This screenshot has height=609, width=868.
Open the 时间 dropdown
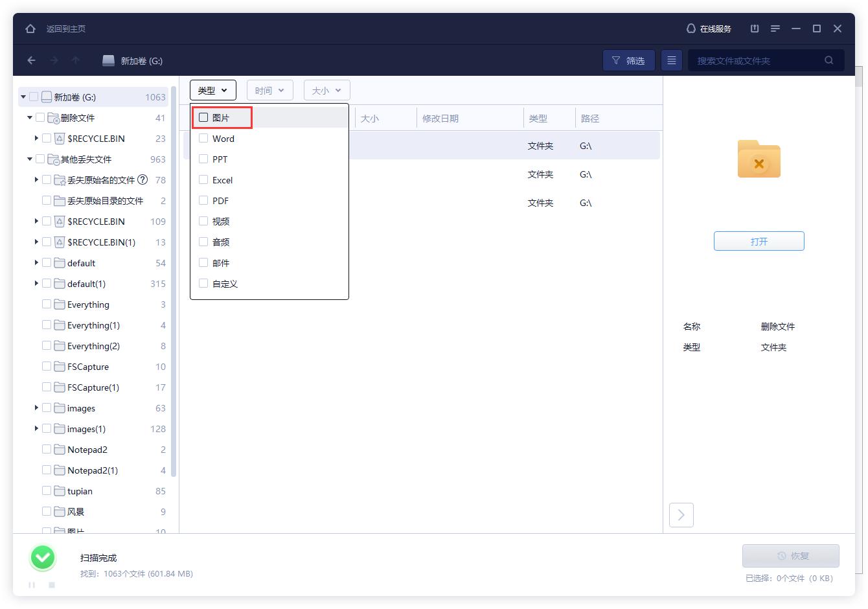pyautogui.click(x=269, y=90)
